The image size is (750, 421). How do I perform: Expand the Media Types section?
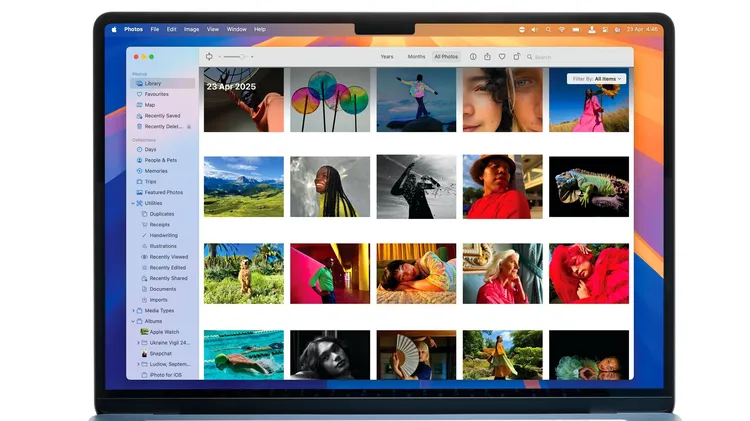coord(133,310)
